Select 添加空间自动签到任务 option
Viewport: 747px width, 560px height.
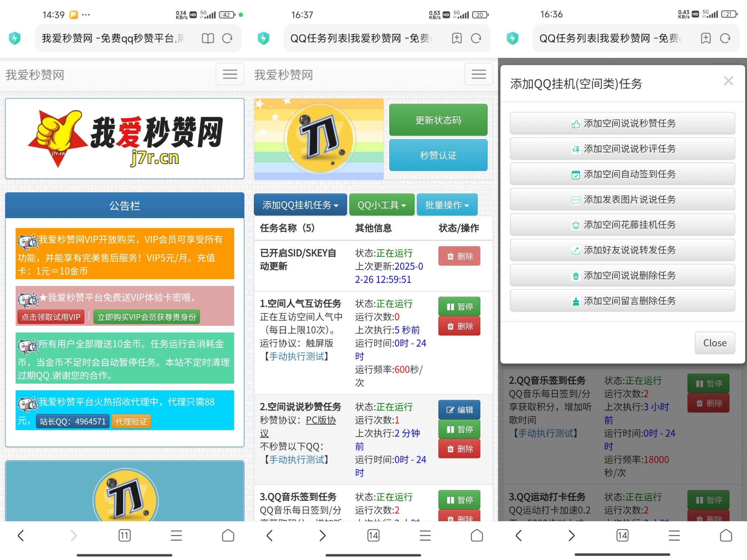point(622,174)
